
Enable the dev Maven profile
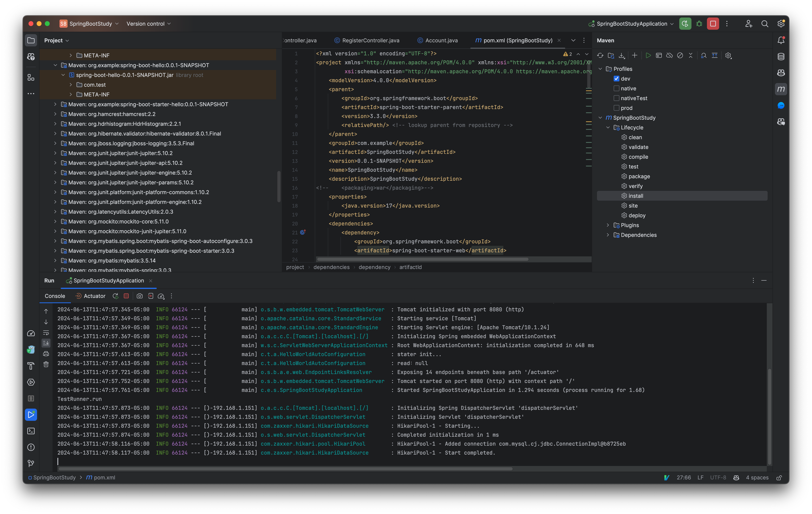point(616,78)
